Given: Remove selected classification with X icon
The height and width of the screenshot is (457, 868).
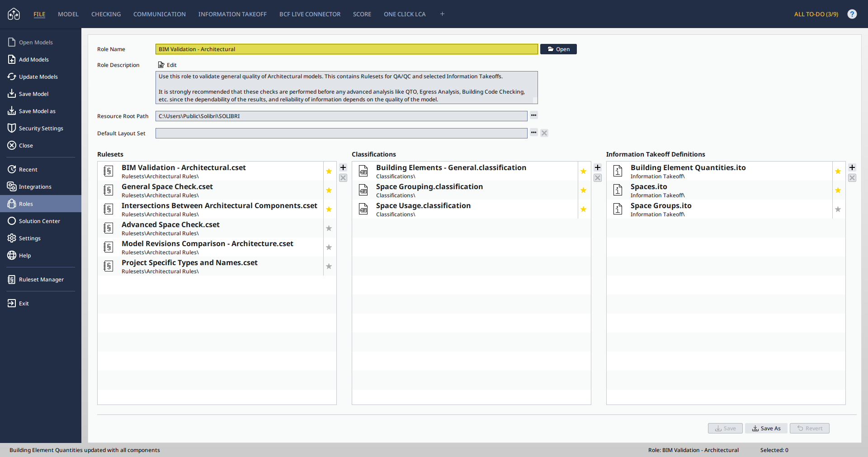Looking at the screenshot, I should click(x=598, y=178).
